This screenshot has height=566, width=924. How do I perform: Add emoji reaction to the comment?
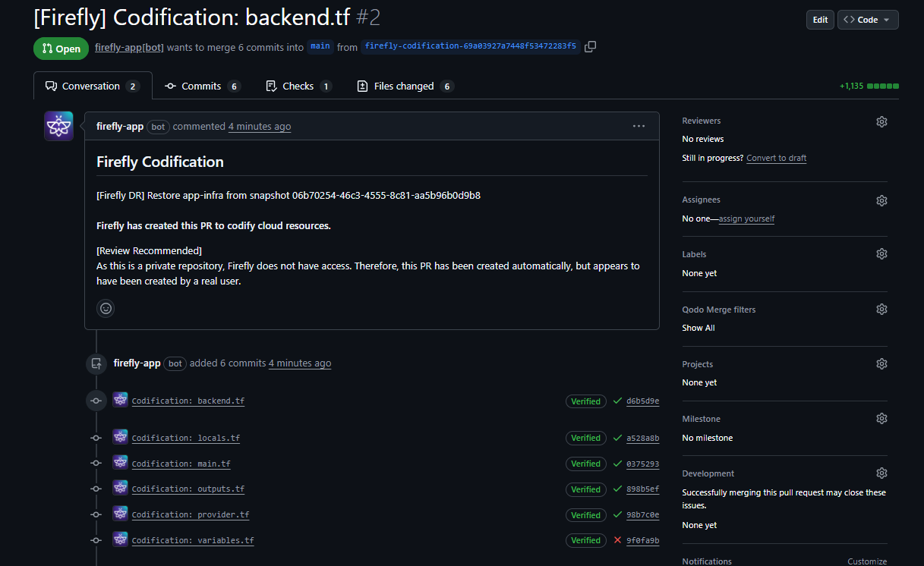click(106, 308)
